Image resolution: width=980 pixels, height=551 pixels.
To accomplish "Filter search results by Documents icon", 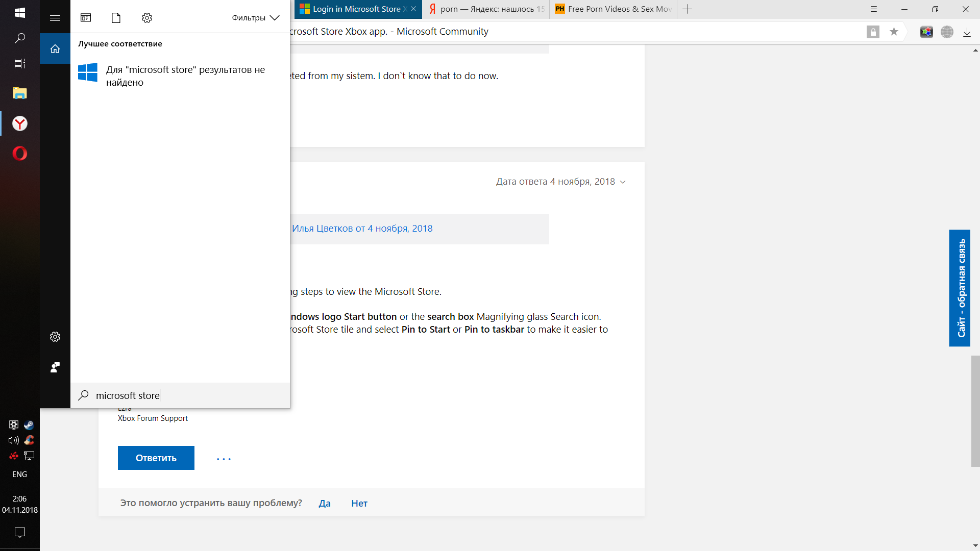I will tap(116, 18).
